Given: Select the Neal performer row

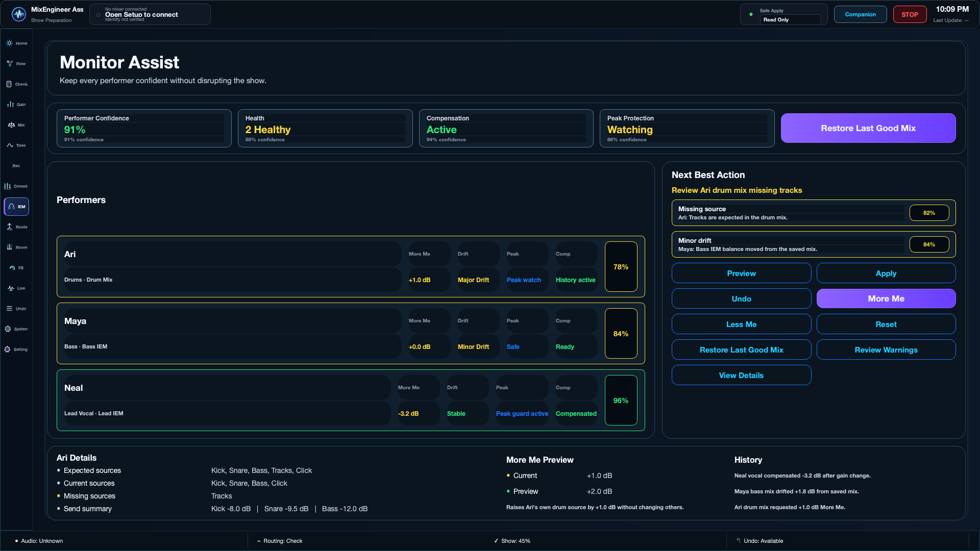Looking at the screenshot, I should pos(351,400).
